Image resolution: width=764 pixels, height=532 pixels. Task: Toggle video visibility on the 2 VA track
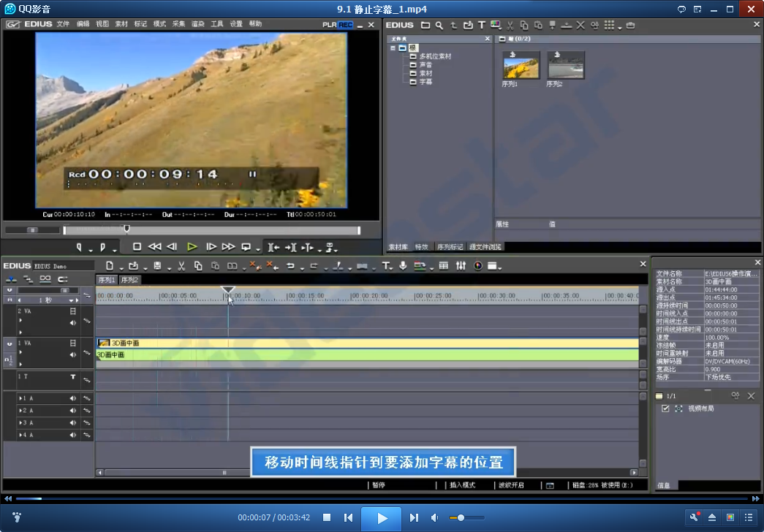(x=72, y=311)
